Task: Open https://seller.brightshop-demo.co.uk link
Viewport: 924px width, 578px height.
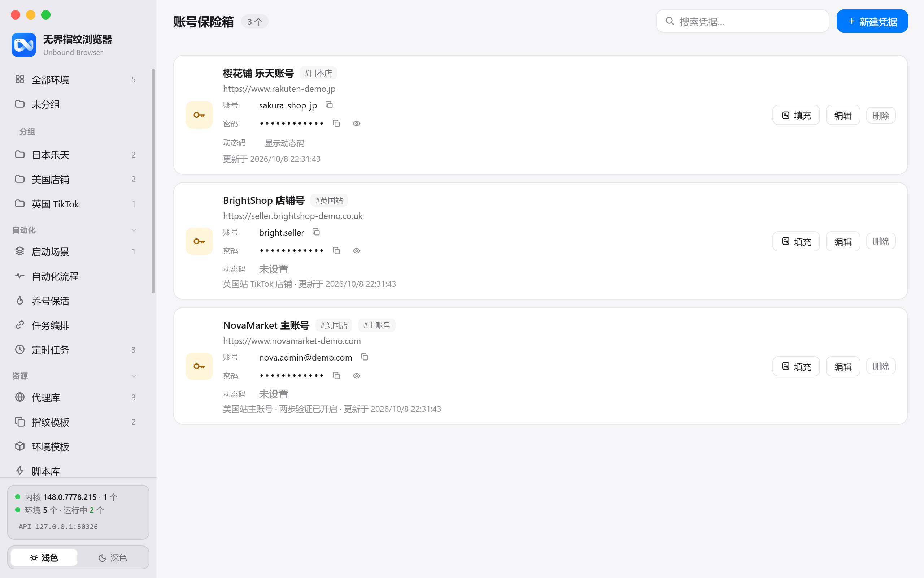Action: (292, 216)
